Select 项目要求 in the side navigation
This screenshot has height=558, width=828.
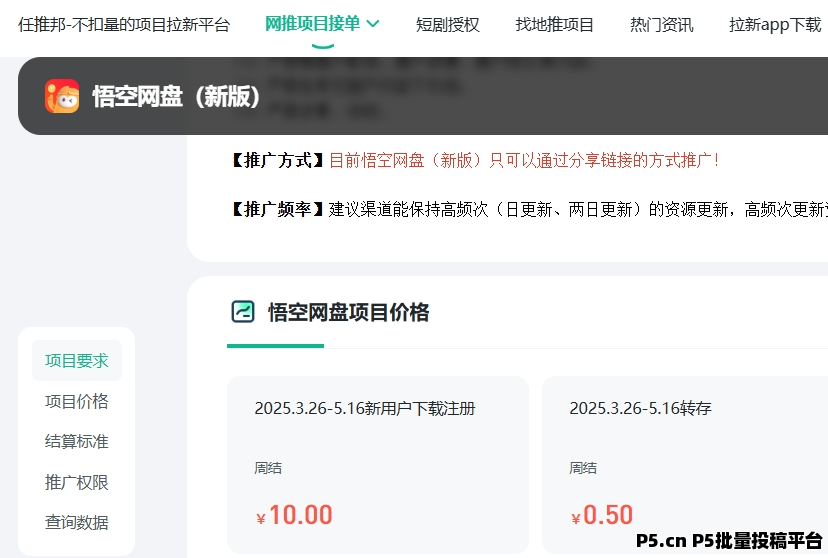coord(77,361)
